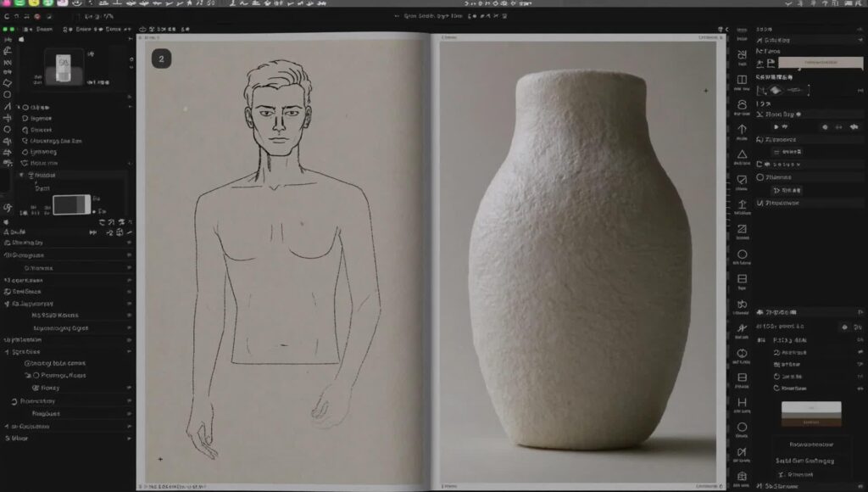Click the smiley face icon in menu bar
This screenshot has width=868, height=492.
75,3
